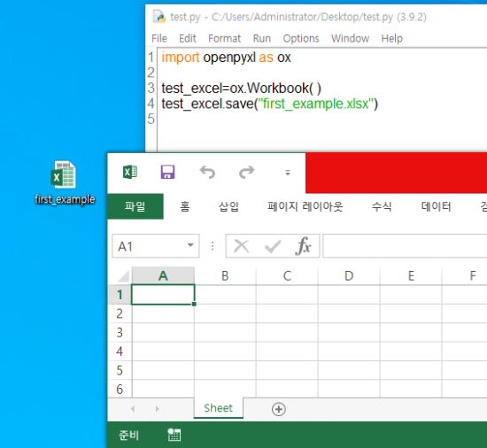The height and width of the screenshot is (448, 487).
Task: Click the "first_example.xlsx" string in code
Action: click(x=316, y=104)
